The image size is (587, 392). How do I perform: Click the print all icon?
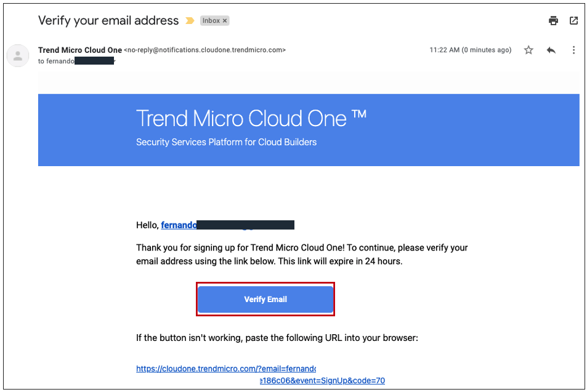[553, 20]
